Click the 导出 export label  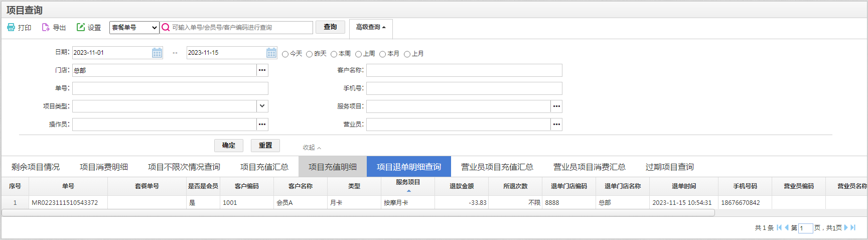pyautogui.click(x=59, y=28)
